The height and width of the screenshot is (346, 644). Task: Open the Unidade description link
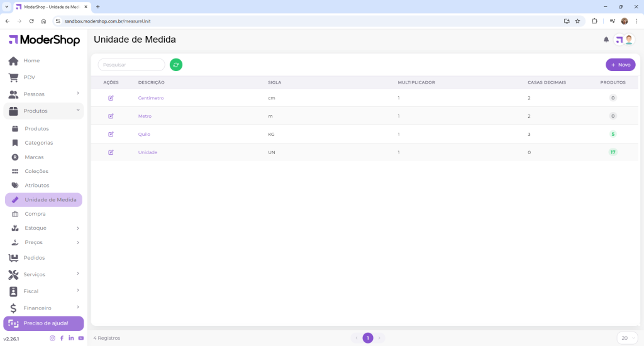pyautogui.click(x=148, y=152)
